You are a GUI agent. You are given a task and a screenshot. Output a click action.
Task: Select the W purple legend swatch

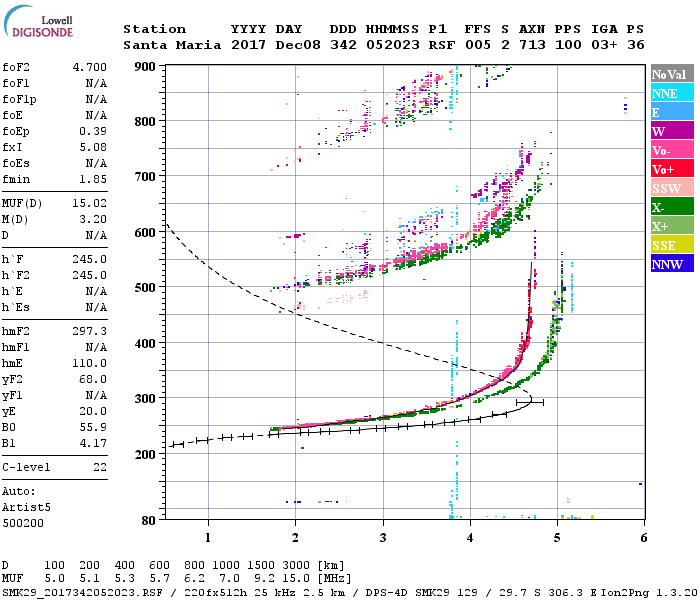672,131
